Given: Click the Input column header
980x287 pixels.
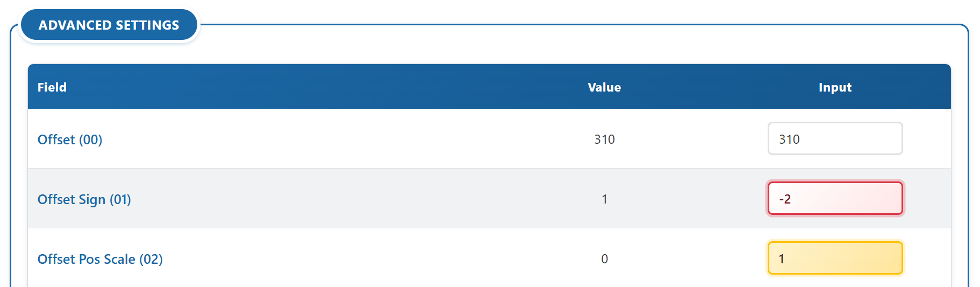Looking at the screenshot, I should [835, 87].
